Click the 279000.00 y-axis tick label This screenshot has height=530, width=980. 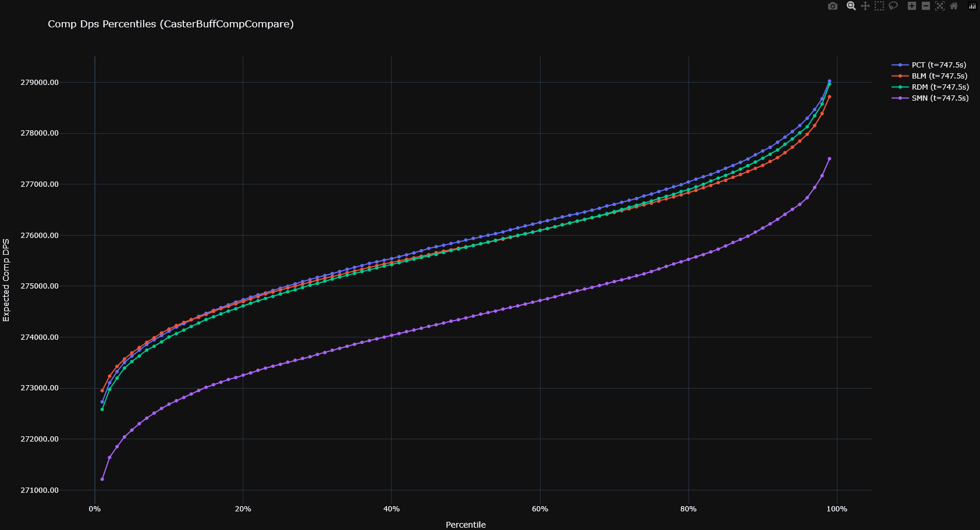tap(40, 83)
